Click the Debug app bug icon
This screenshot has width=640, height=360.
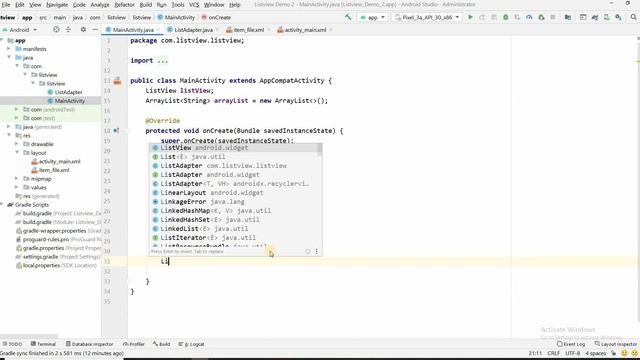pyautogui.click(x=506, y=17)
